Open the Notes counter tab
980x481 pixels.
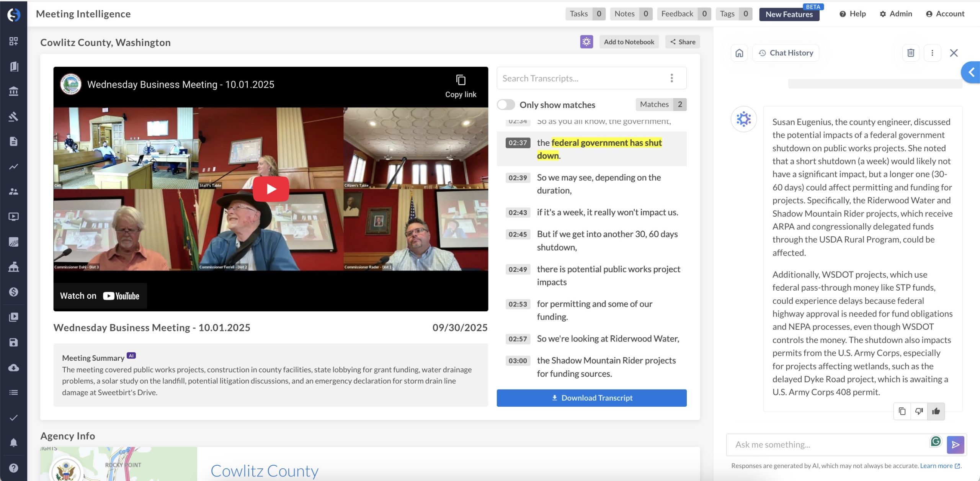click(630, 14)
